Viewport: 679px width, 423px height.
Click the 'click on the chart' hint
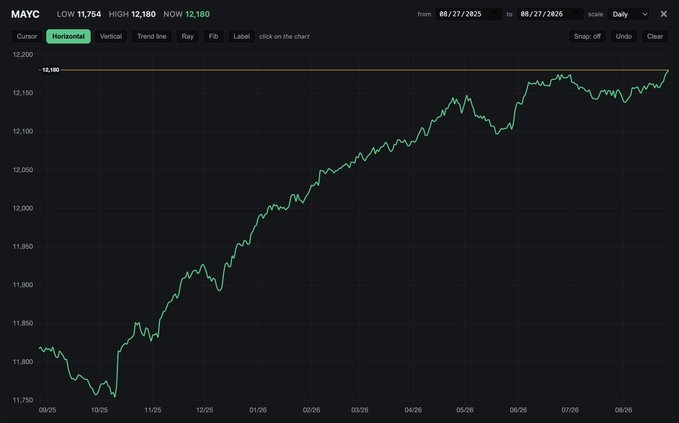pyautogui.click(x=284, y=37)
